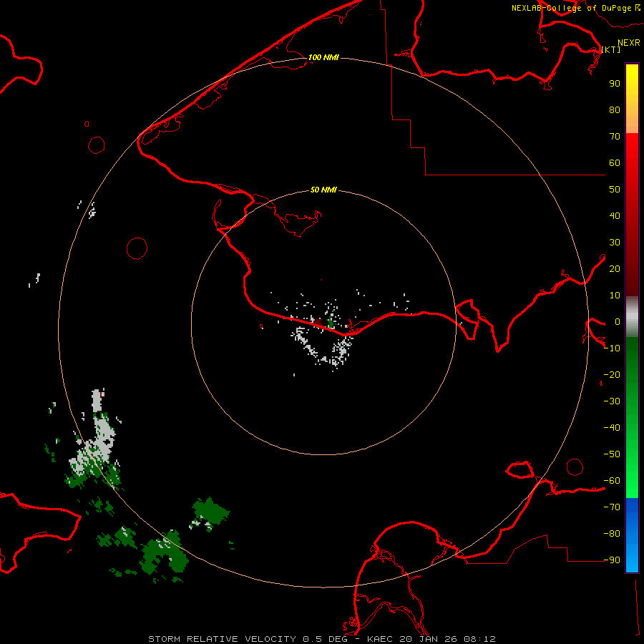Click the positive 80 knot scale value
Image resolution: width=644 pixels, height=644 pixels.
(x=615, y=109)
